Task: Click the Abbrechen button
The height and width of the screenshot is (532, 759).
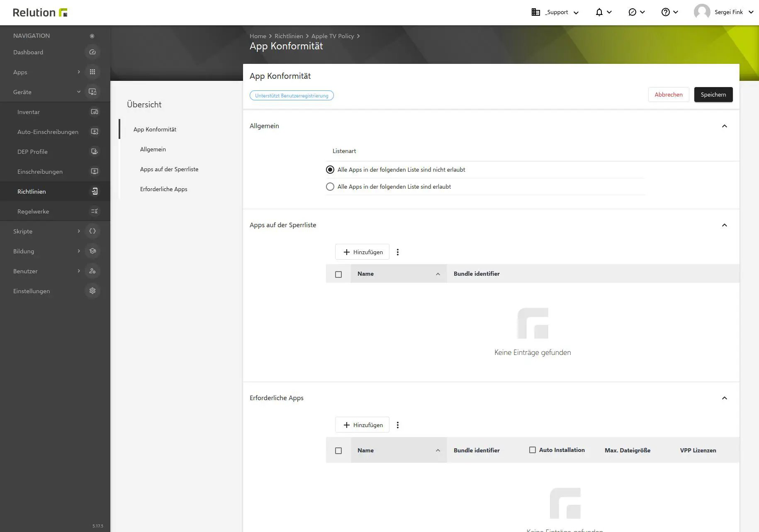Action: (x=669, y=95)
